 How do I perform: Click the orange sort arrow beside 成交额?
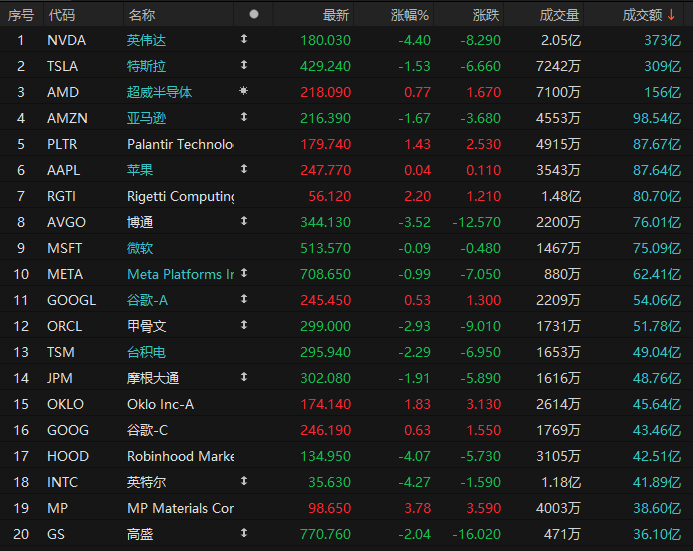point(671,15)
